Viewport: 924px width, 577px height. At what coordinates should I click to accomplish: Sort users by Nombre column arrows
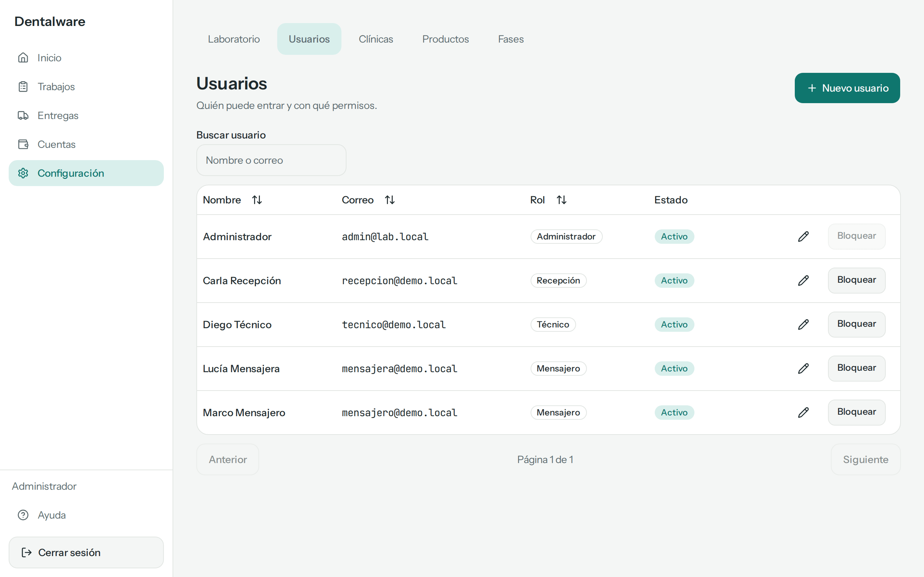pos(257,200)
